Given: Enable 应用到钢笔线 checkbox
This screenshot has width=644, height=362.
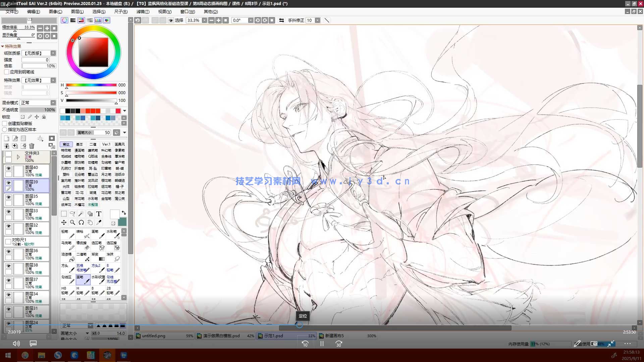Looking at the screenshot, I should pyautogui.click(x=6, y=72).
